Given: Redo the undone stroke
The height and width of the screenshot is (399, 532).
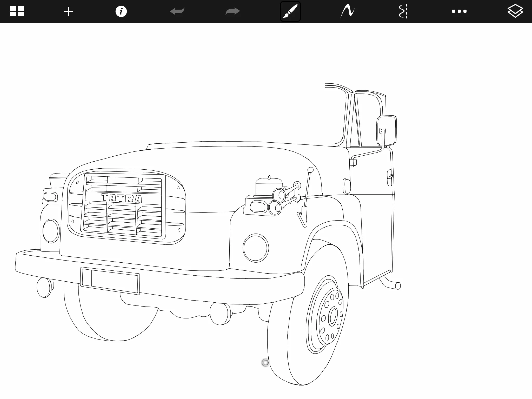Looking at the screenshot, I should (232, 11).
